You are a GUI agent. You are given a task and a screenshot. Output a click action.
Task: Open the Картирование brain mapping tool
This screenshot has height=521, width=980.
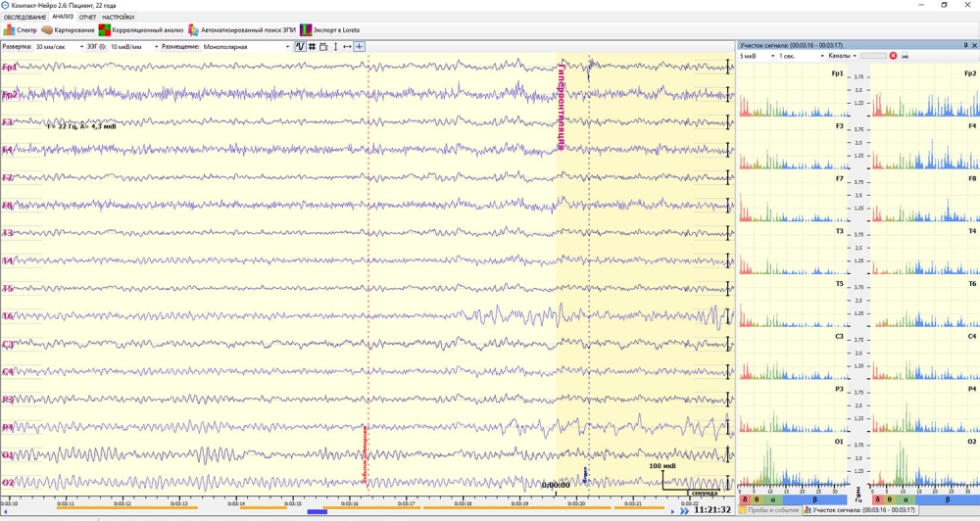68,30
